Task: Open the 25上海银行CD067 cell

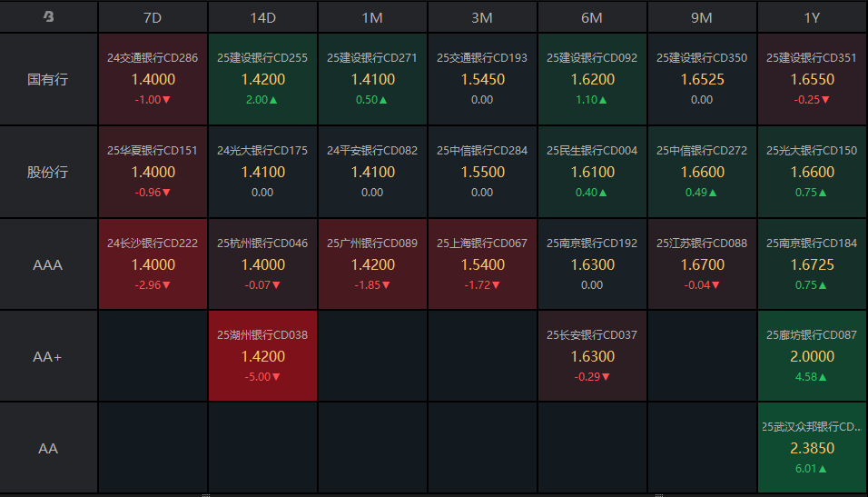Action: (x=482, y=264)
